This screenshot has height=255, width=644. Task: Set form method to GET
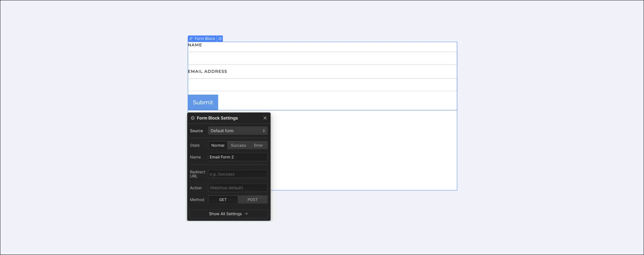point(223,200)
